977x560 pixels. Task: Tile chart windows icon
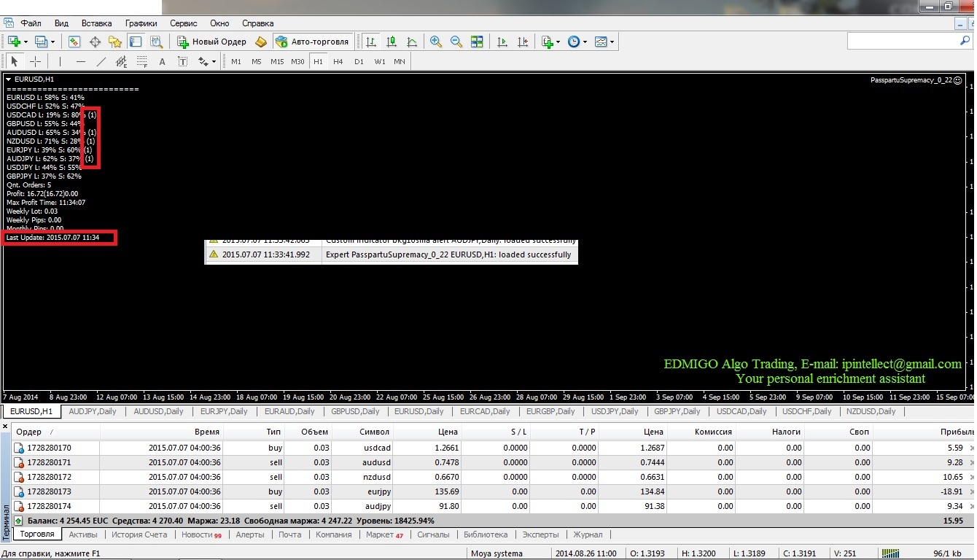click(477, 42)
